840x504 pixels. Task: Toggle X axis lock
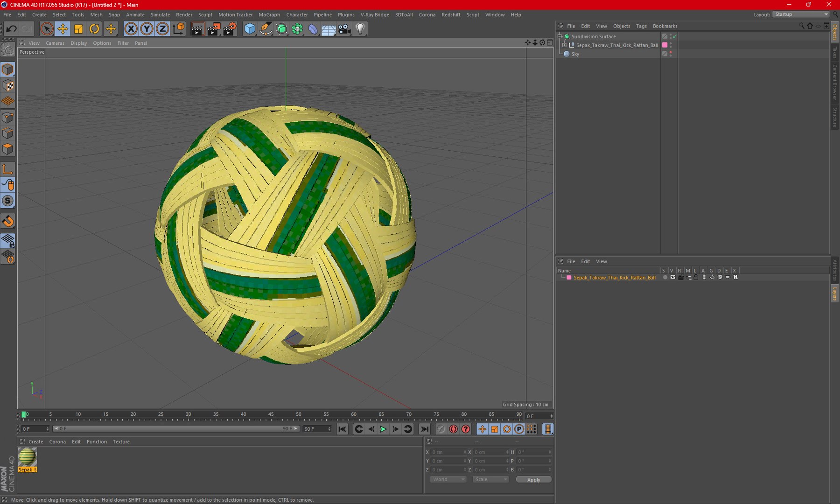pyautogui.click(x=131, y=29)
